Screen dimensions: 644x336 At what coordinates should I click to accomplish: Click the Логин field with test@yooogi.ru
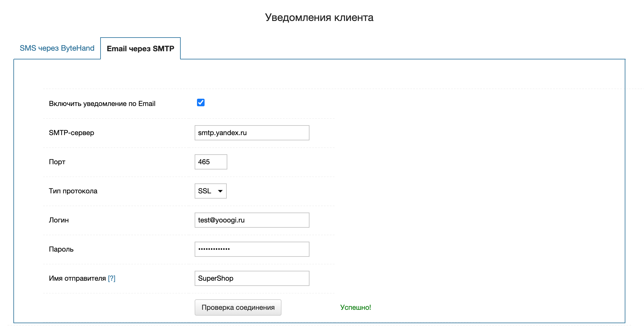252,220
